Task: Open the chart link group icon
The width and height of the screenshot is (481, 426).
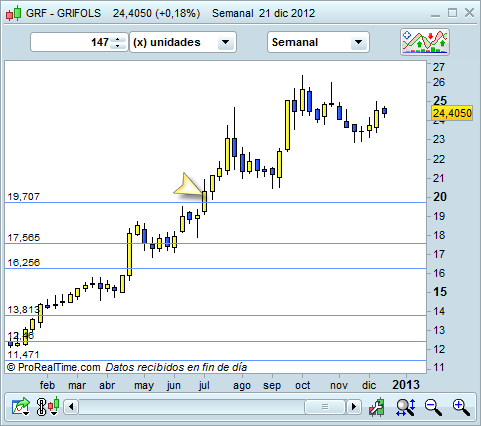Action: pos(41,407)
